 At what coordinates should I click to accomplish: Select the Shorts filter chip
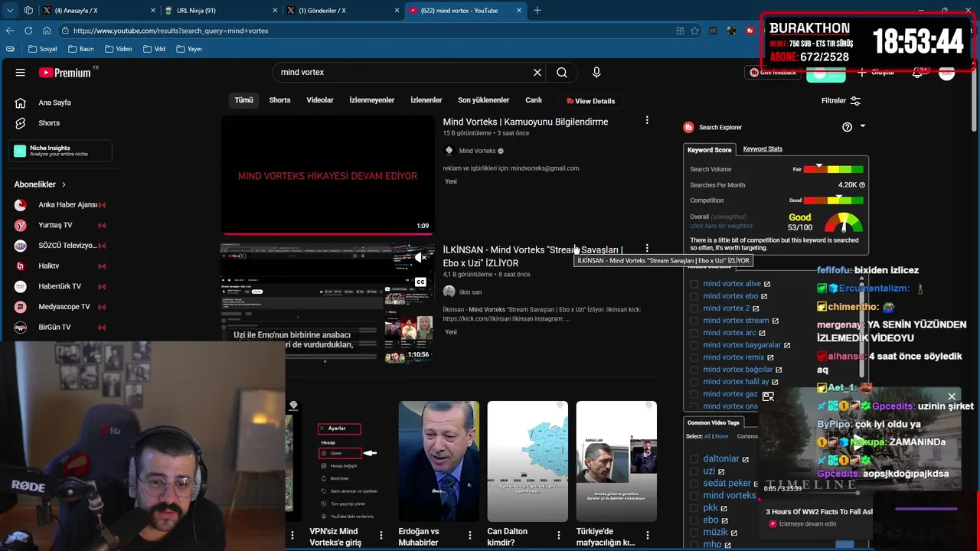pyautogui.click(x=279, y=100)
